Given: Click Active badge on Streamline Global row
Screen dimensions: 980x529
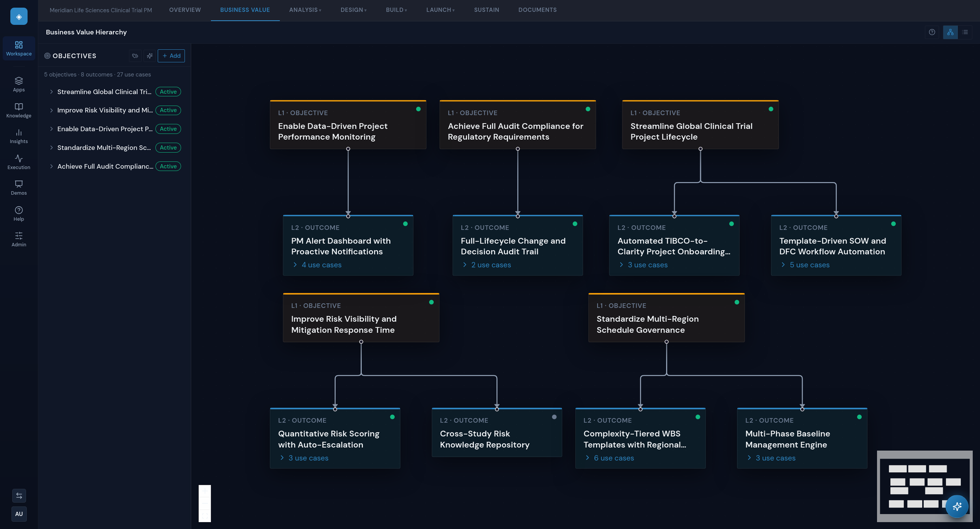Looking at the screenshot, I should (168, 92).
